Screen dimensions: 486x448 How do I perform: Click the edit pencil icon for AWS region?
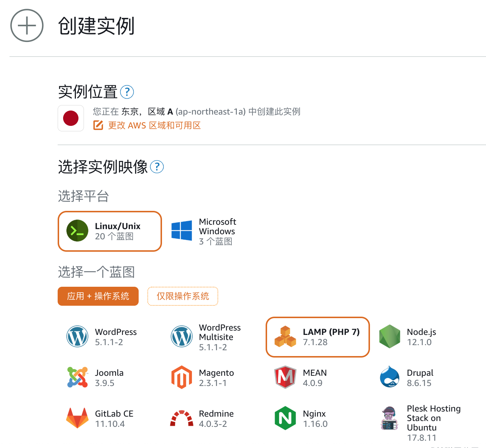(98, 125)
